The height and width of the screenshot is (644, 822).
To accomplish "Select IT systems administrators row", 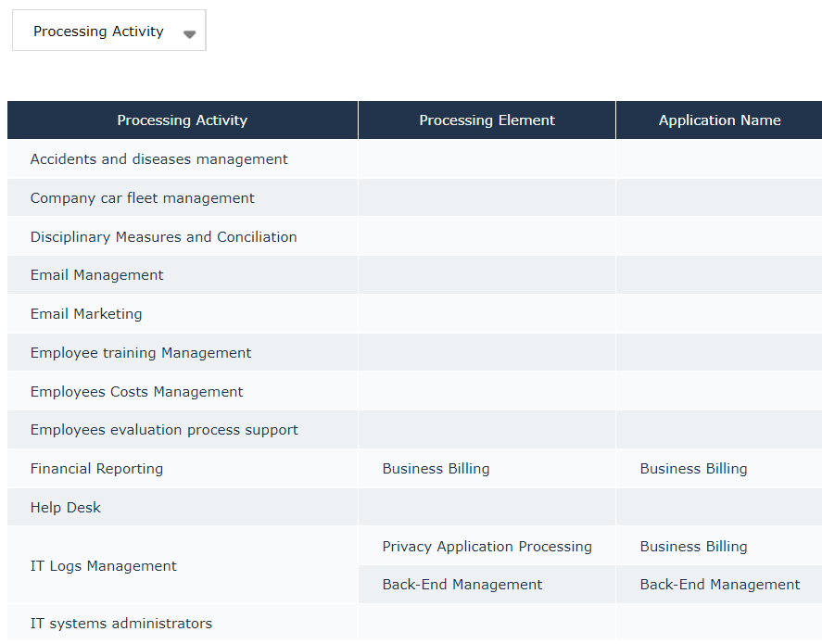I will 120,624.
